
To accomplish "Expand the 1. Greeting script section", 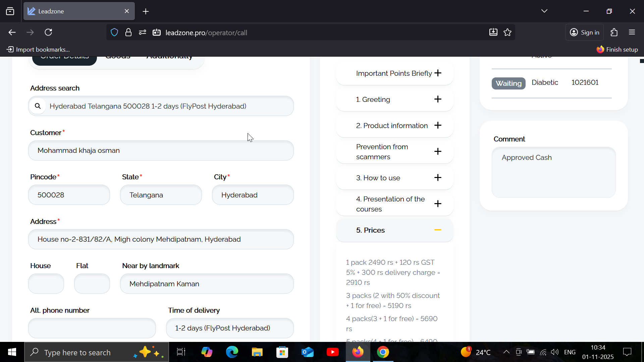I will point(438,99).
